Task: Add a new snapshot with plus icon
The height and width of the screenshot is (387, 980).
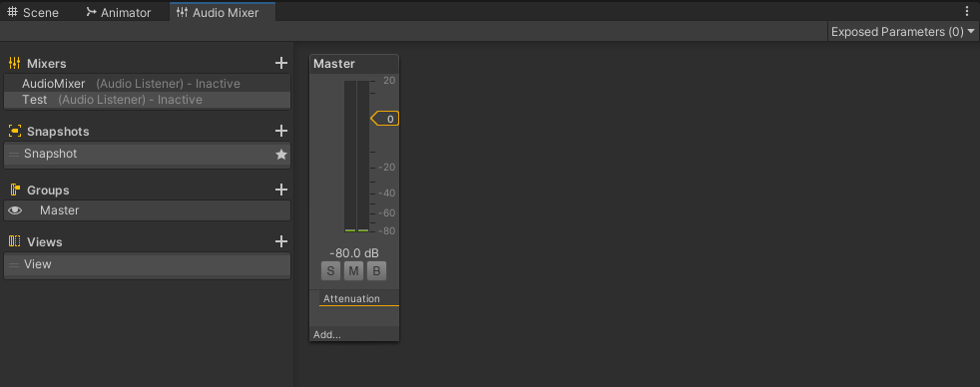Action: tap(281, 131)
